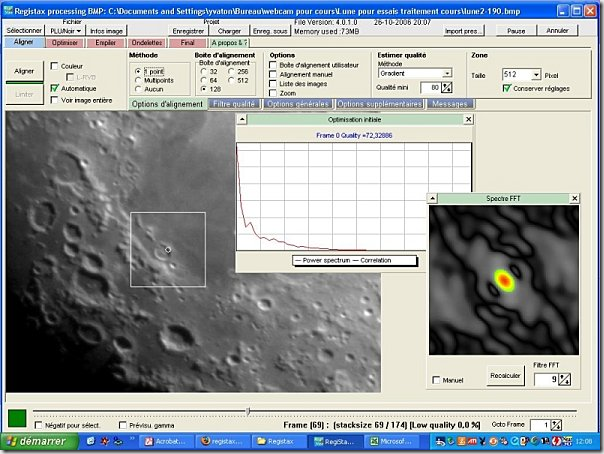Choose alignment box size 256

pos(231,71)
